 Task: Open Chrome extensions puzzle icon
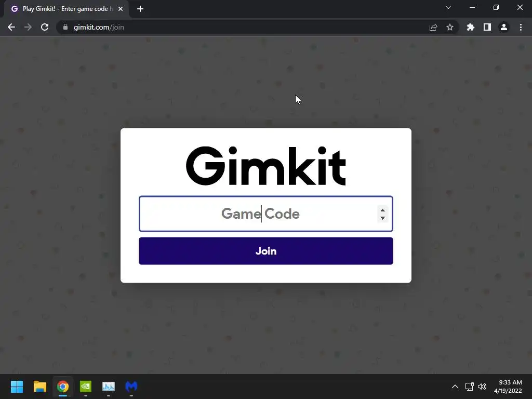pyautogui.click(x=470, y=27)
